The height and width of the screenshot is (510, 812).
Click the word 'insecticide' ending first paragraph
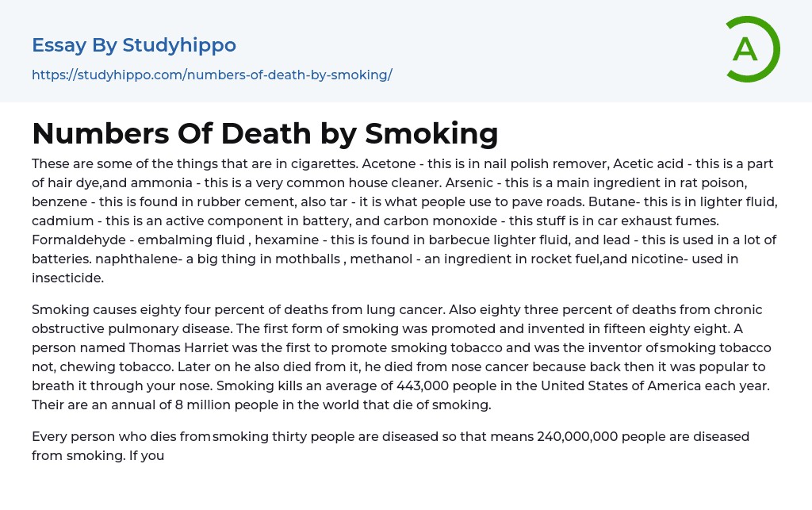pyautogui.click(x=67, y=278)
